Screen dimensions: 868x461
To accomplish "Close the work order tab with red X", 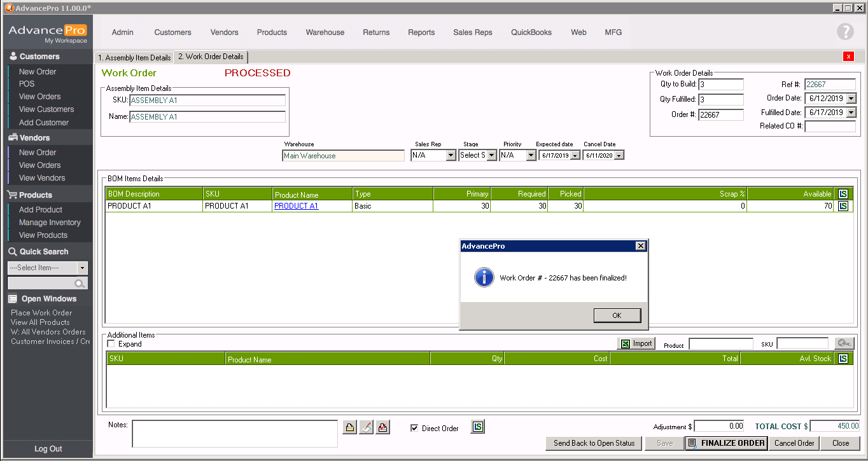I will [848, 57].
